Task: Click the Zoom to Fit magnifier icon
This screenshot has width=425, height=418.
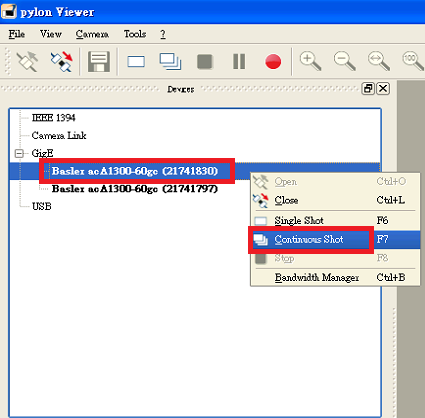Action: pos(379,61)
